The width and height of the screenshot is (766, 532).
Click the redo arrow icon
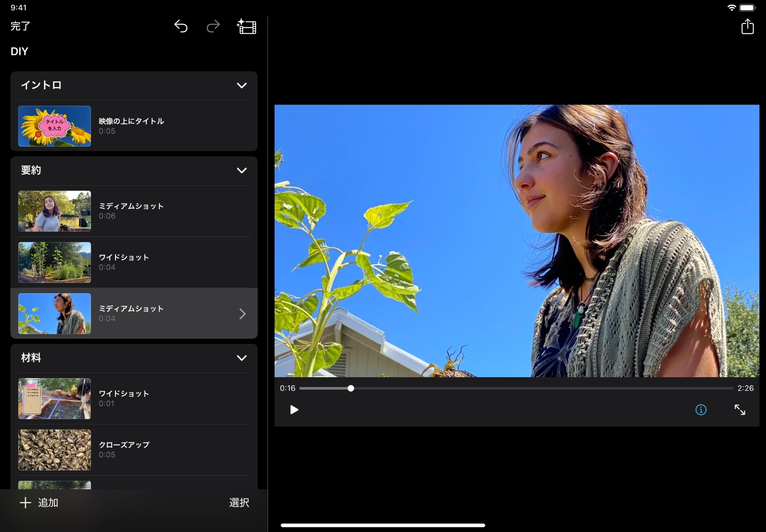click(213, 27)
